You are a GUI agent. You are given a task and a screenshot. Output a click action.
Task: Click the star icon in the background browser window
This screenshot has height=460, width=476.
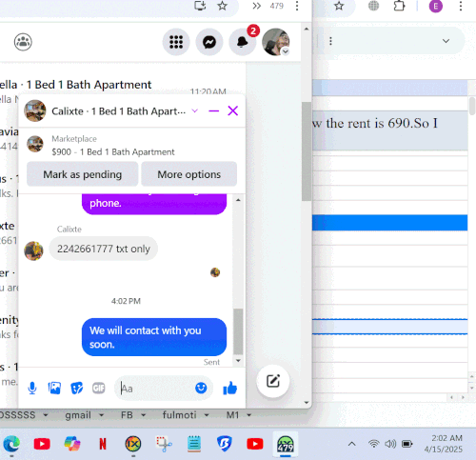339,6
